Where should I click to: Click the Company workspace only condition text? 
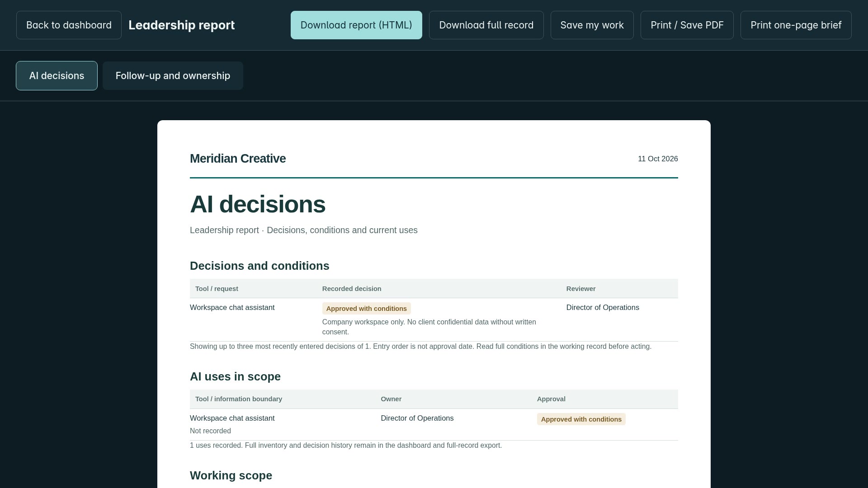click(x=429, y=327)
